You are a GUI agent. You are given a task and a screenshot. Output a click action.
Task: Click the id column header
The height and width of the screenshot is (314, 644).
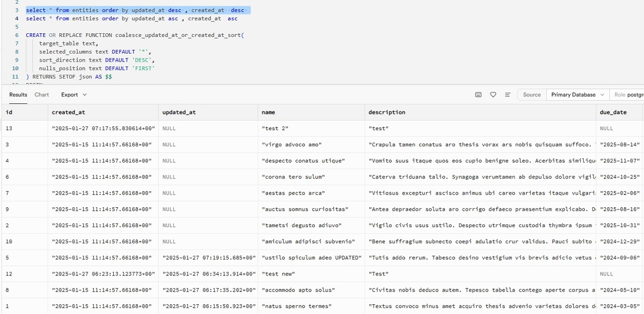coord(9,113)
